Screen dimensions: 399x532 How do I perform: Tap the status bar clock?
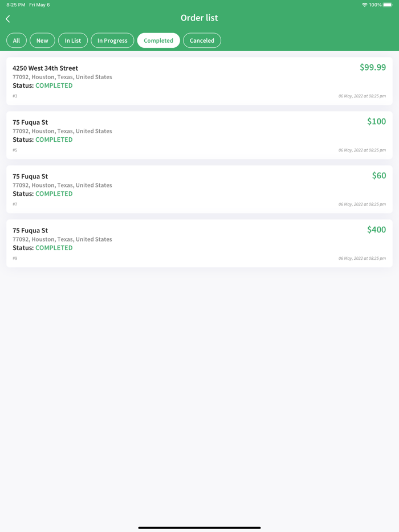coord(16,5)
